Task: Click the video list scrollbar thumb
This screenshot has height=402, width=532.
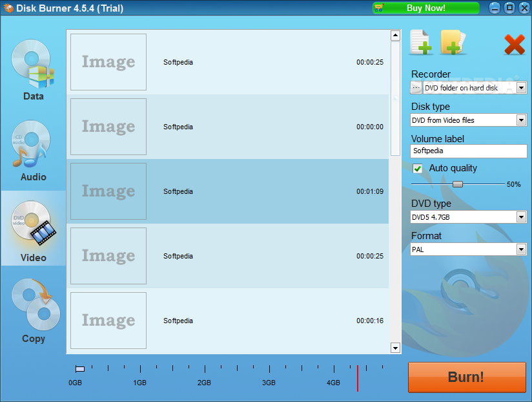Action: [x=395, y=98]
